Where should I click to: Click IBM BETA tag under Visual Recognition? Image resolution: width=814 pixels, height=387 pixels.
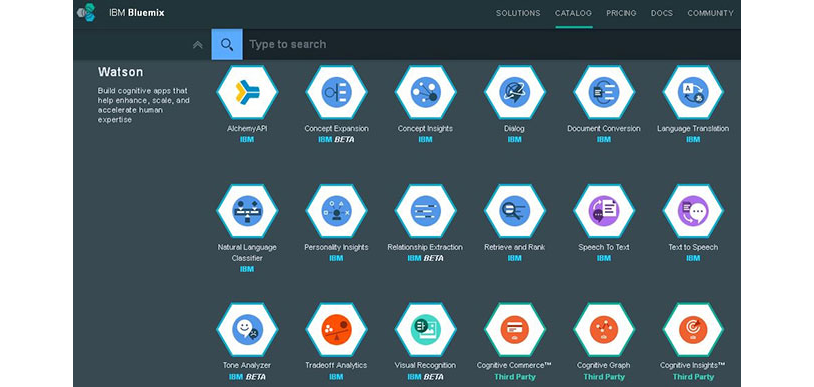pyautogui.click(x=425, y=377)
